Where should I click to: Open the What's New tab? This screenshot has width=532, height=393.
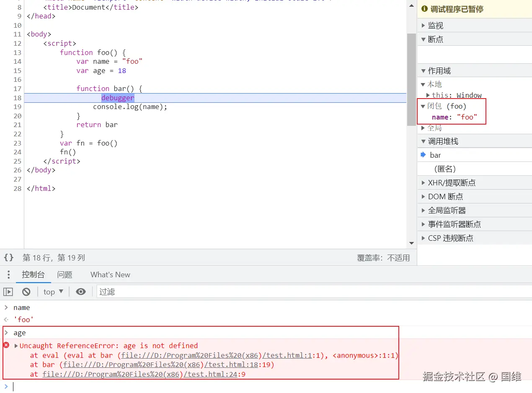(110, 275)
